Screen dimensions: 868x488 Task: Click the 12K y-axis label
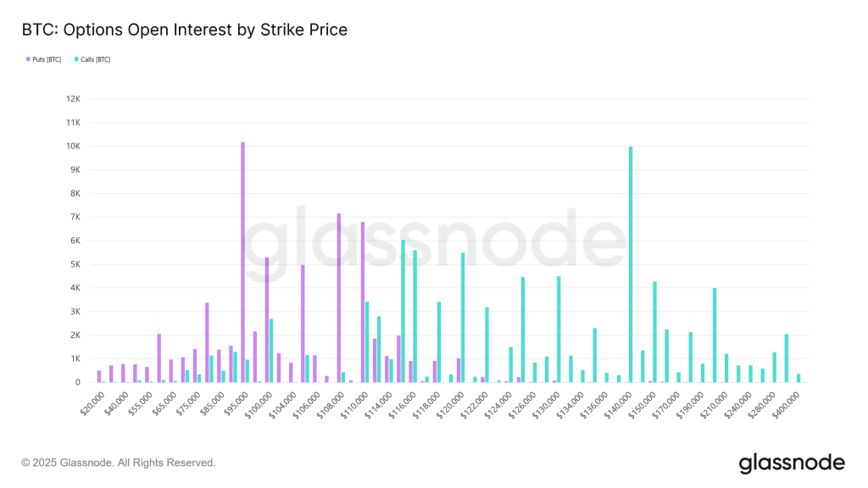click(73, 98)
